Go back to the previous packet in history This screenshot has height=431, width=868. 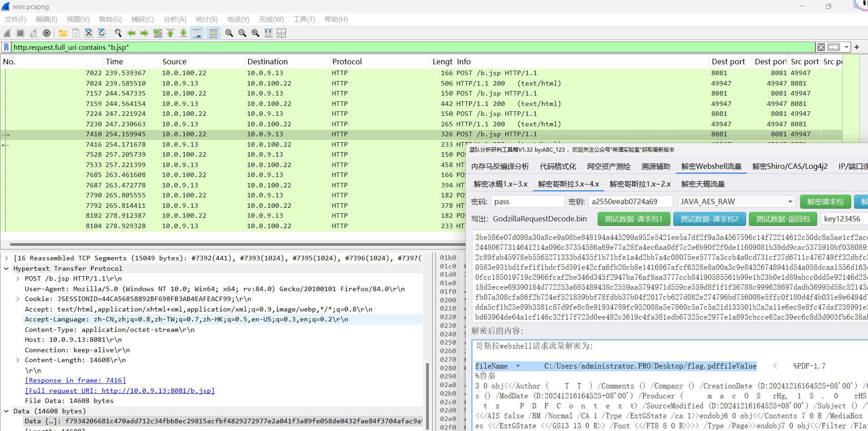point(131,33)
